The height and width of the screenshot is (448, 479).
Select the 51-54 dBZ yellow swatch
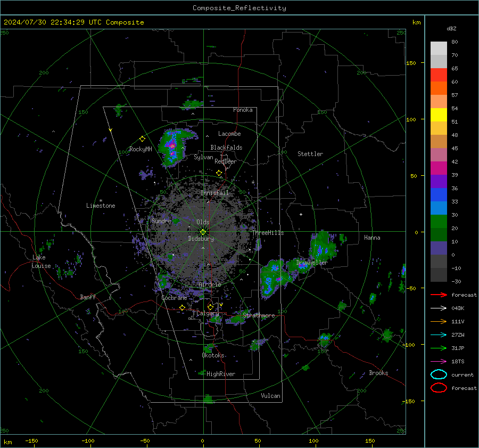(439, 115)
